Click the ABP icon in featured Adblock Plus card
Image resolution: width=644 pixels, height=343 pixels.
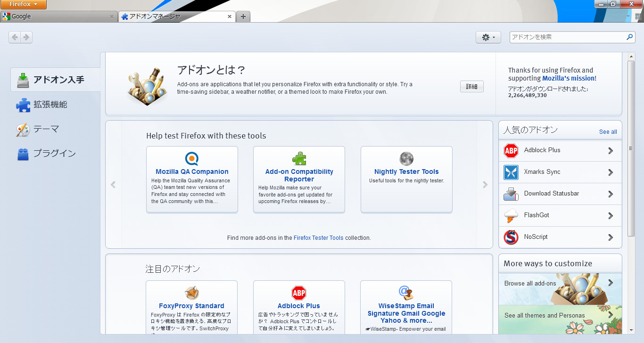299,293
